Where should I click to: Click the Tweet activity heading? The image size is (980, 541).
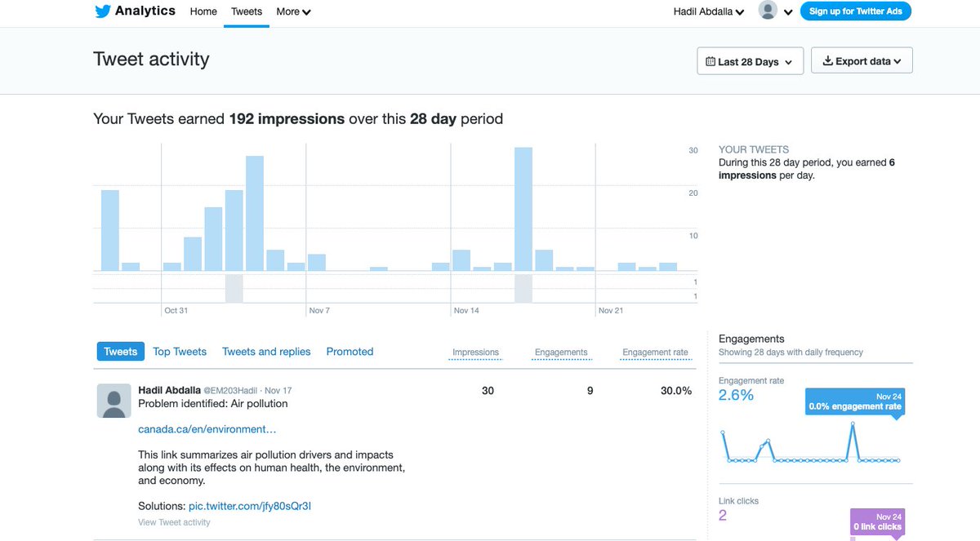(x=151, y=60)
